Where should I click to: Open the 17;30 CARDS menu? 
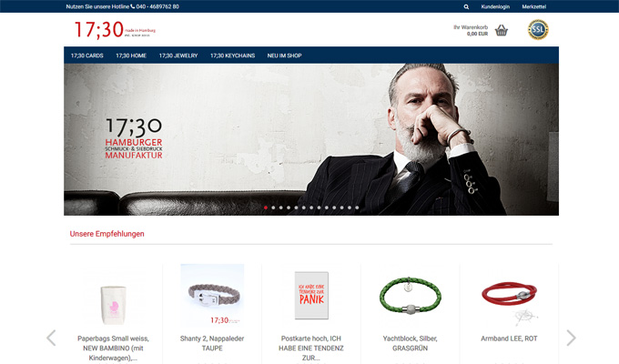[x=87, y=56]
